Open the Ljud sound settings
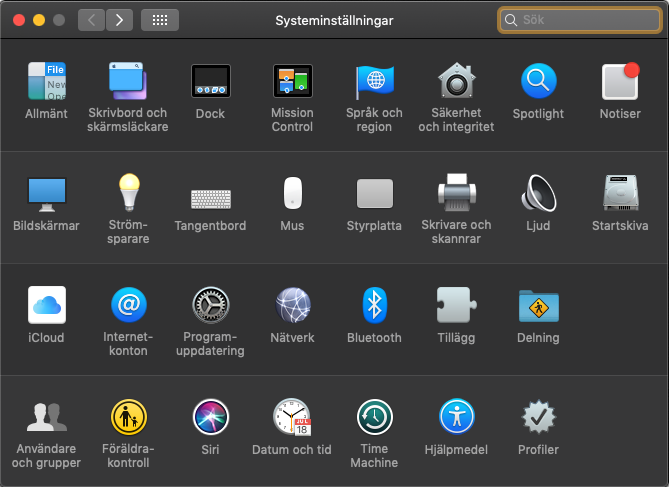 click(538, 193)
